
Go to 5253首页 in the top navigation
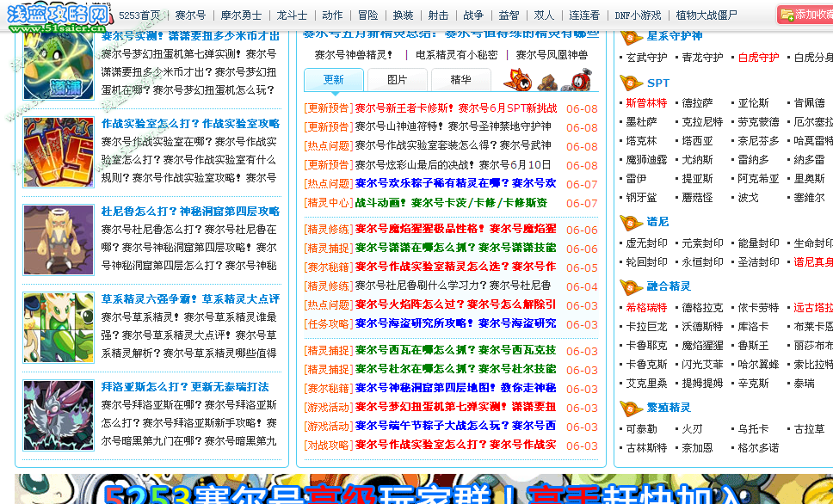point(139,15)
